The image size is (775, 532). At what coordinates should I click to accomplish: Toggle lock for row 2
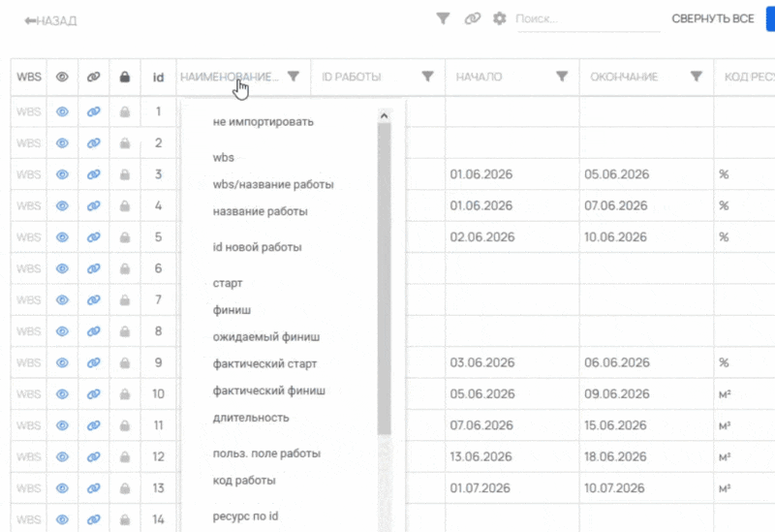[125, 143]
